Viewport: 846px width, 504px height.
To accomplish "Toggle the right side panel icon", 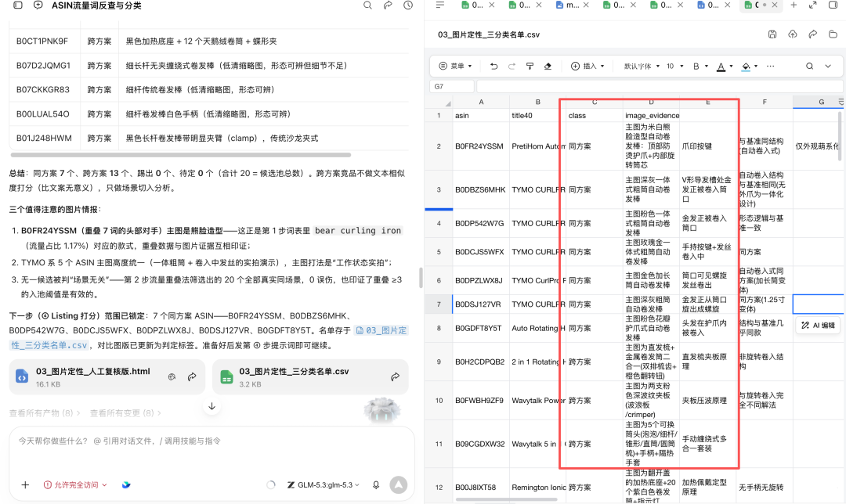I will (833, 5).
